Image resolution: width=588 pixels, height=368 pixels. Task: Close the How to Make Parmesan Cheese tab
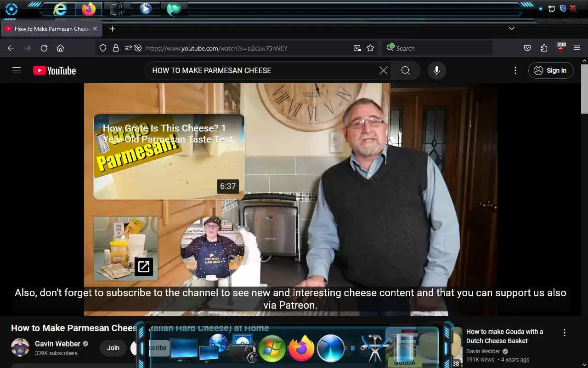point(95,29)
